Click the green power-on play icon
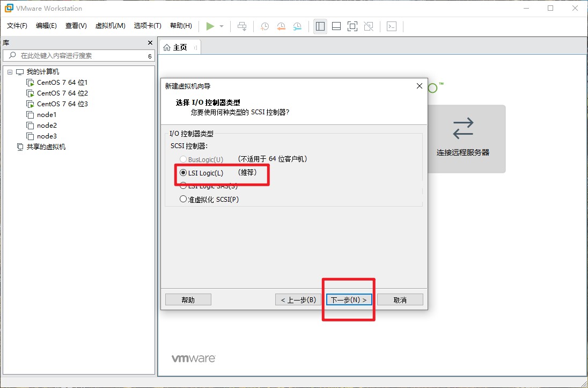The width and height of the screenshot is (588, 388). 210,26
